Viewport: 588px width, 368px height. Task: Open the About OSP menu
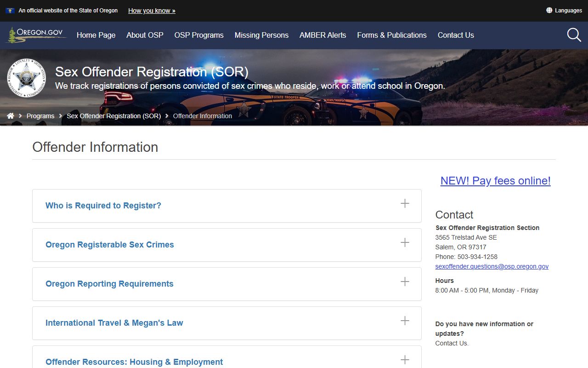[x=145, y=35]
